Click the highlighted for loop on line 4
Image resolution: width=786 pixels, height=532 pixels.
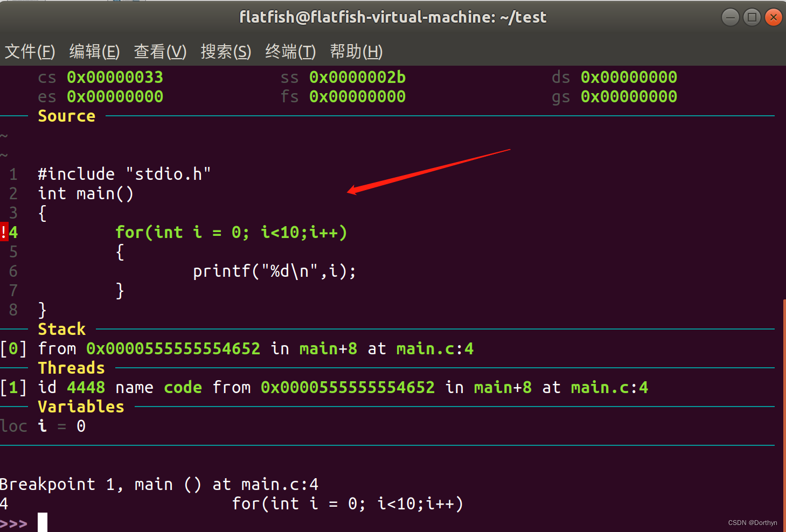click(232, 232)
